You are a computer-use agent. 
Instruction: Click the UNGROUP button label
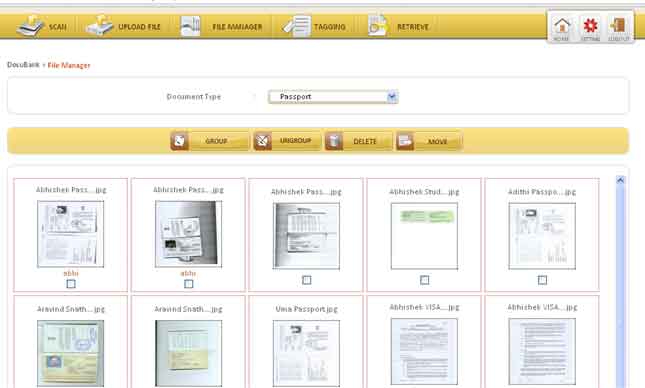pyautogui.click(x=295, y=141)
